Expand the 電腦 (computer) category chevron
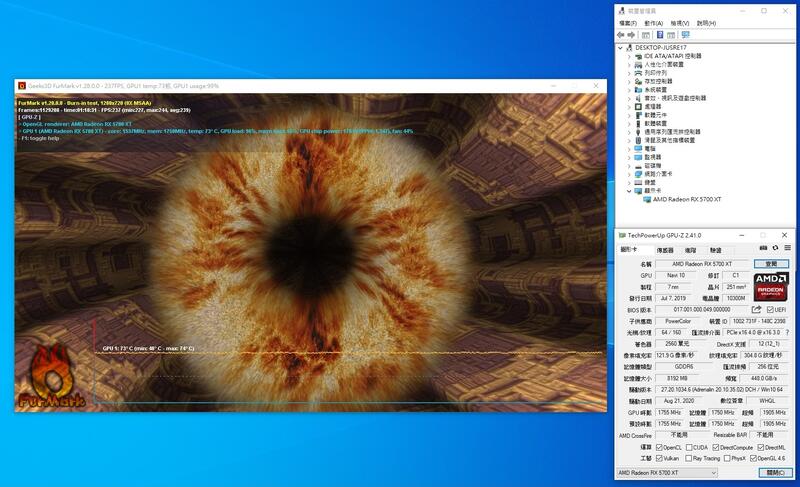Viewport: 800px width, 487px height. [x=629, y=148]
